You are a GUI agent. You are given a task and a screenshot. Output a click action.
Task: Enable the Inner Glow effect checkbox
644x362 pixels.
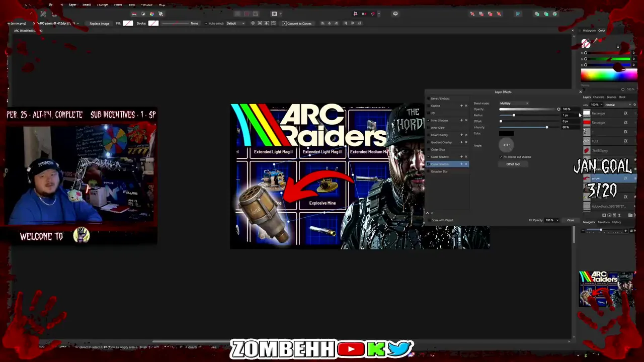click(x=428, y=128)
